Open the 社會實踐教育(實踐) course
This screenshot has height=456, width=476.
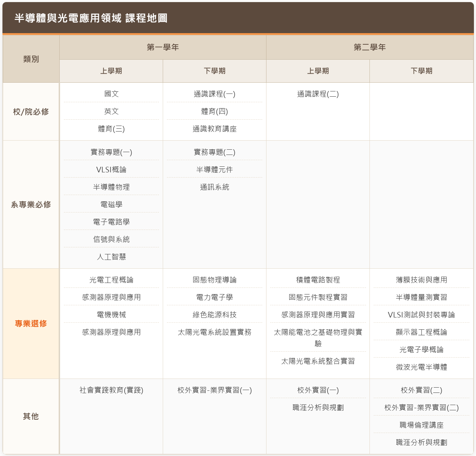111,390
